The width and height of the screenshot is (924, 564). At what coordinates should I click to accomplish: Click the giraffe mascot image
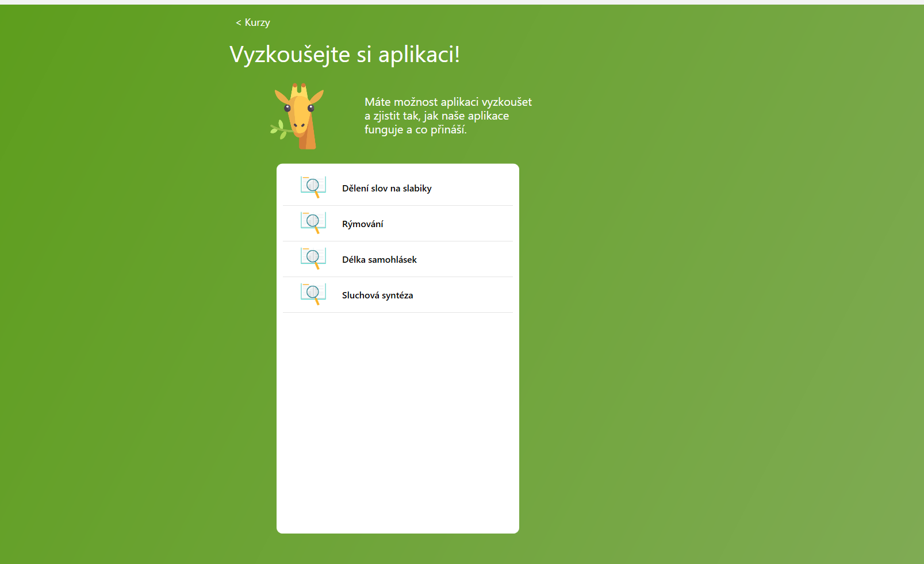[x=297, y=116]
